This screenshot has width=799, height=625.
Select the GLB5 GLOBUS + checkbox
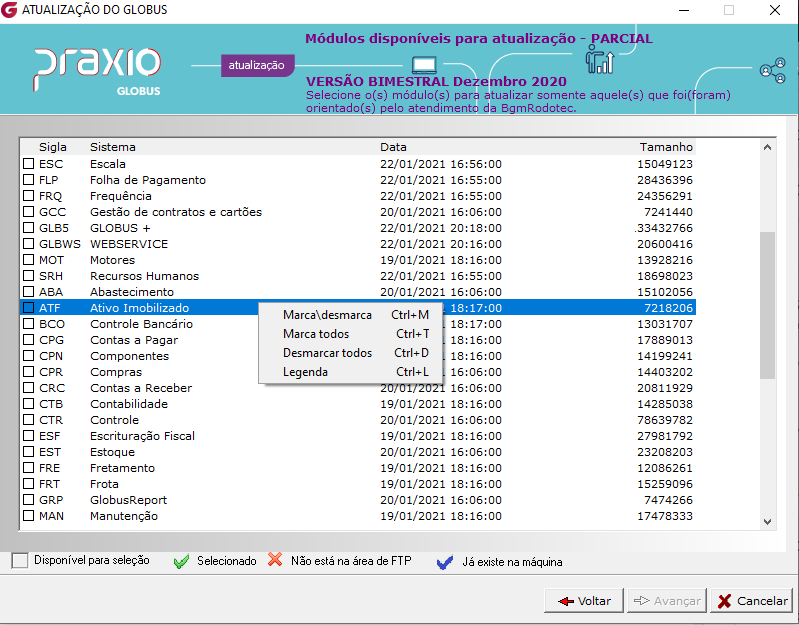click(29, 228)
